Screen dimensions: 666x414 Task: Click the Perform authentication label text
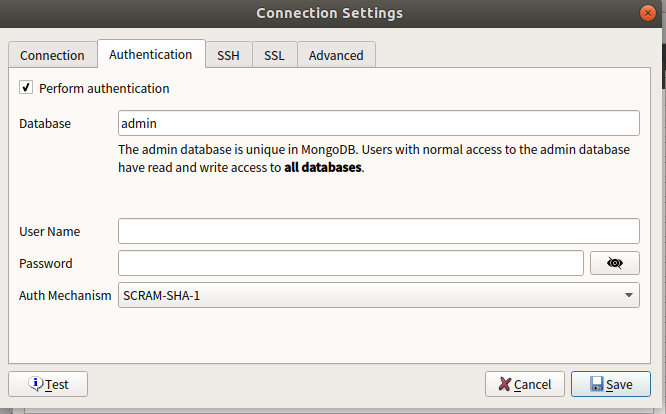[x=104, y=88]
